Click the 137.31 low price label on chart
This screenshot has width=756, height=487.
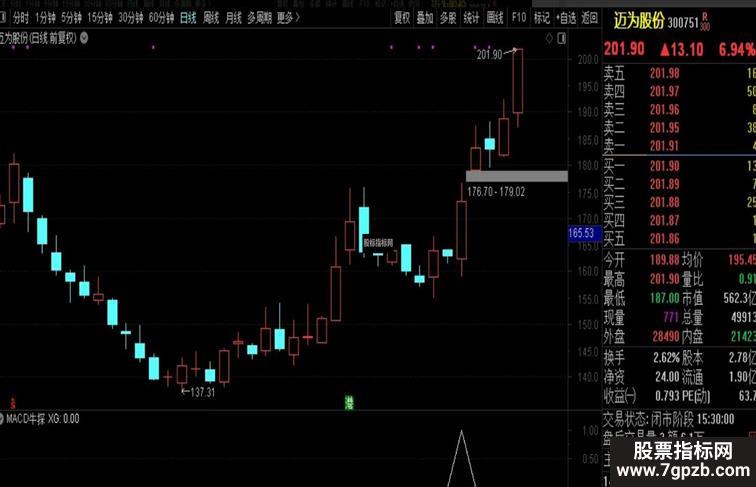pos(202,392)
